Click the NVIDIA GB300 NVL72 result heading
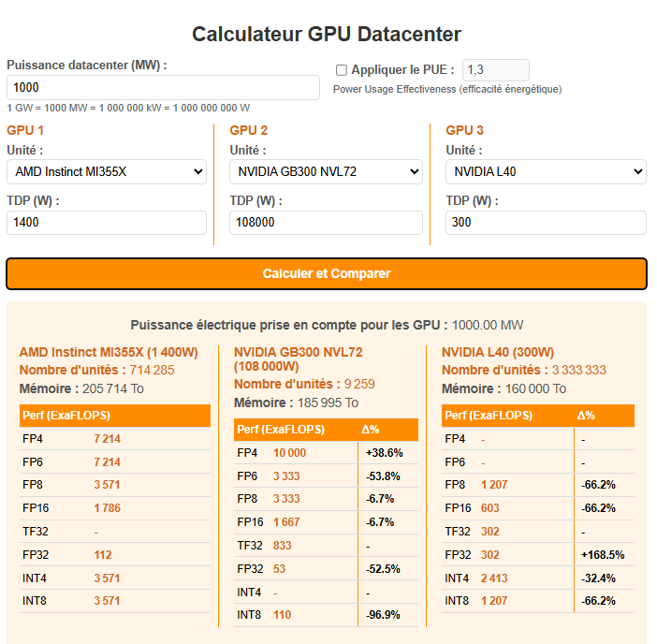Image resolution: width=657 pixels, height=644 pixels. tap(298, 359)
